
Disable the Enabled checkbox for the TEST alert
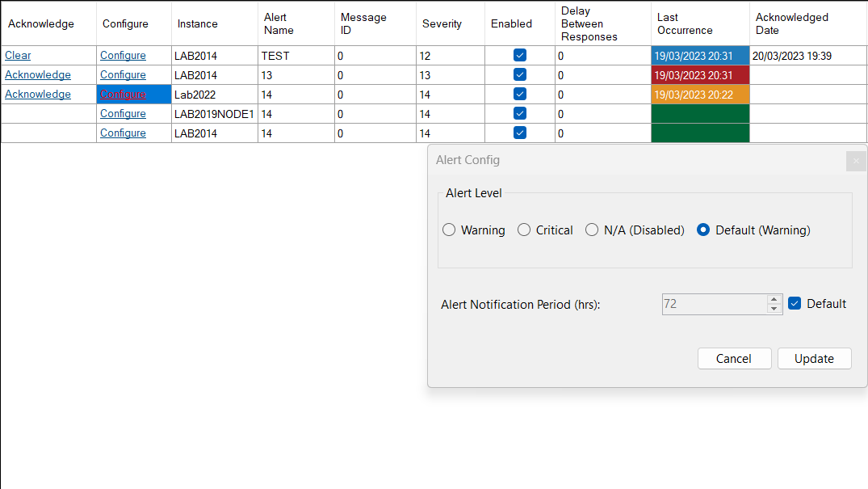point(519,55)
